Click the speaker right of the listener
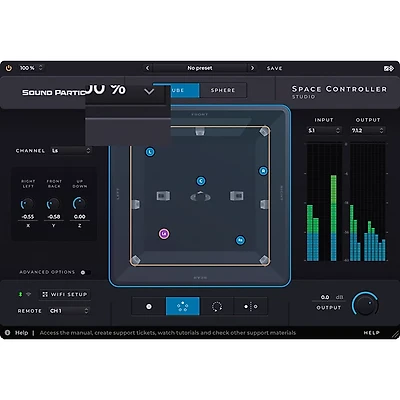Screen dimensions: 400x400 [x=236, y=196]
